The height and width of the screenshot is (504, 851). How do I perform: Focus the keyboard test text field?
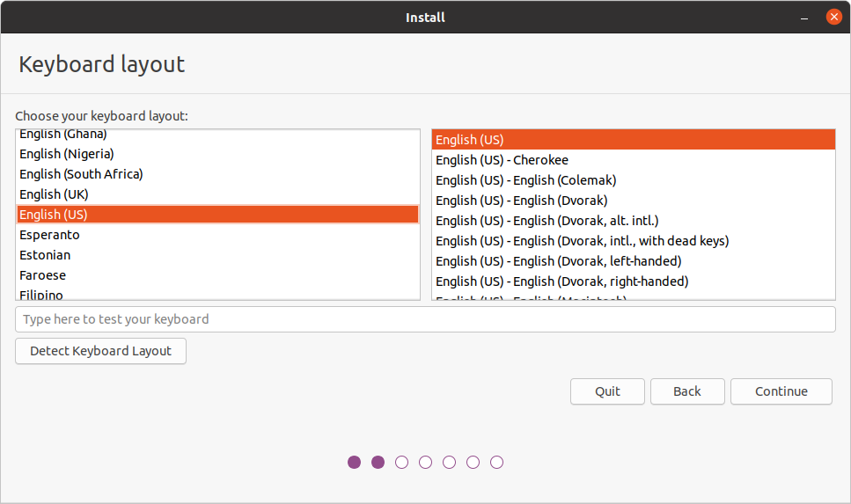point(425,319)
